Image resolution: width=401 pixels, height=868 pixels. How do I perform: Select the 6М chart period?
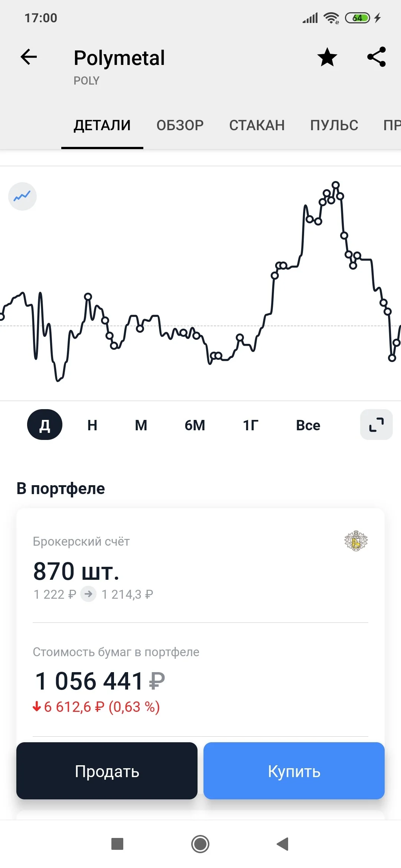(195, 425)
